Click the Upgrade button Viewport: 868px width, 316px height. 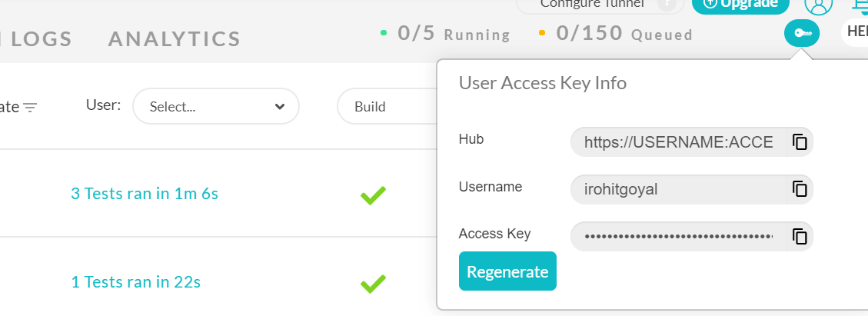click(x=740, y=5)
